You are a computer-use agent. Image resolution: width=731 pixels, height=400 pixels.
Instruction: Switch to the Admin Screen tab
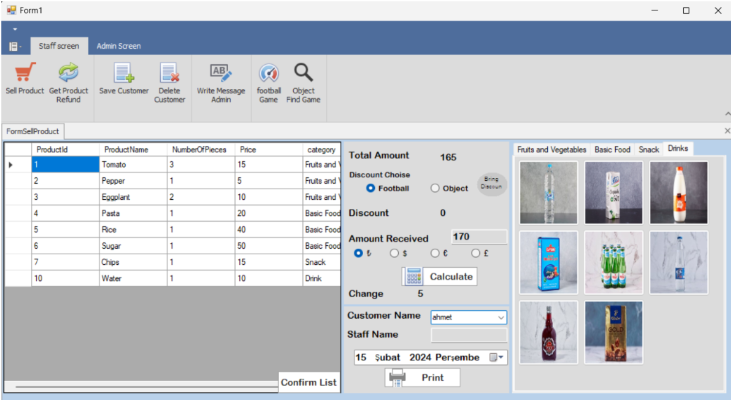(118, 46)
